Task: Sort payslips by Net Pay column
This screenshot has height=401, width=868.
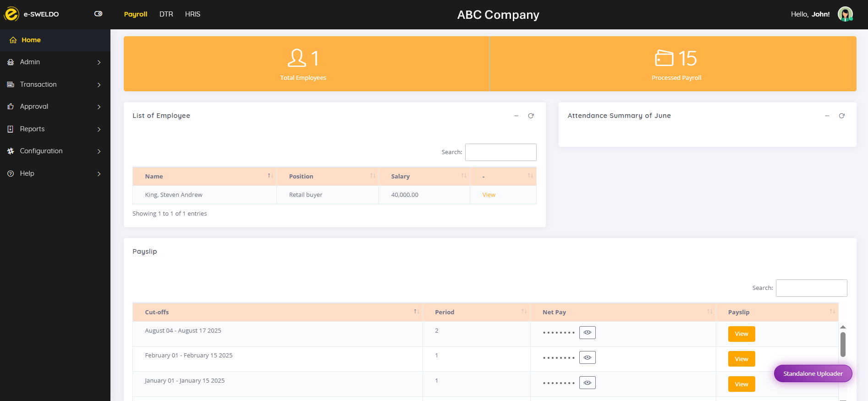Action: click(623, 312)
